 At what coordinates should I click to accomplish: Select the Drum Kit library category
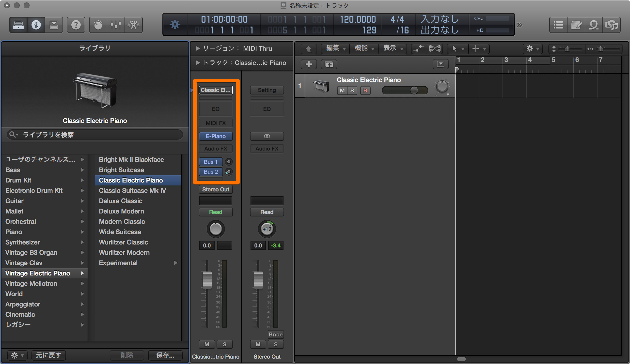click(x=45, y=180)
